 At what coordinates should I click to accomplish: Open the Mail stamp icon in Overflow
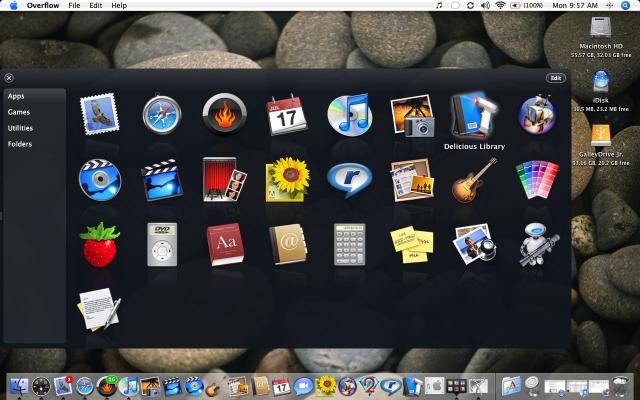(99, 114)
